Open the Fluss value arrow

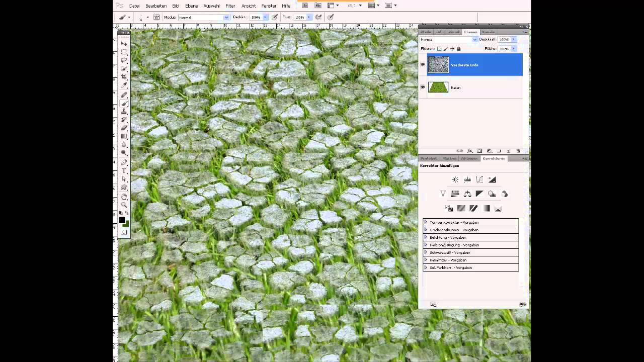click(x=309, y=17)
